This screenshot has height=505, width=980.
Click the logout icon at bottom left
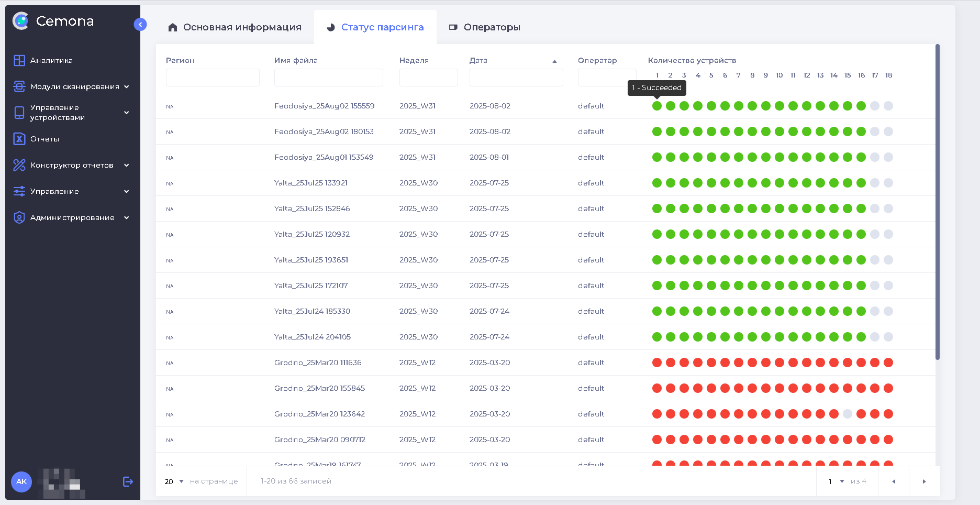(128, 481)
